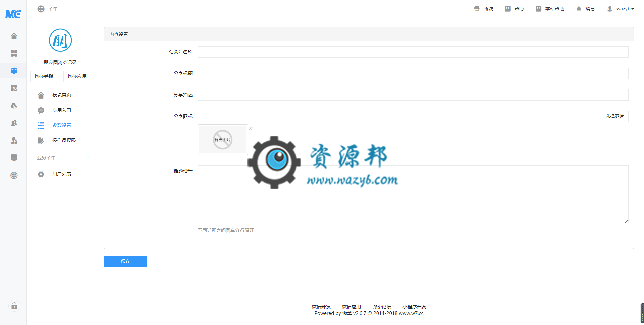Open 用户列表 in business menu
Screen dimensions: 644x325
pos(62,174)
